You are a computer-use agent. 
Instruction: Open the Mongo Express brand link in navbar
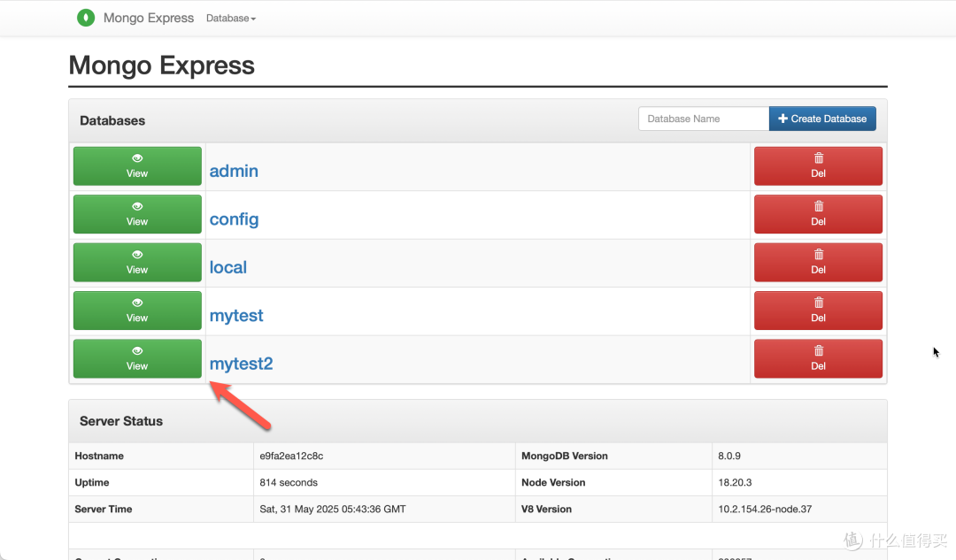pyautogui.click(x=148, y=18)
